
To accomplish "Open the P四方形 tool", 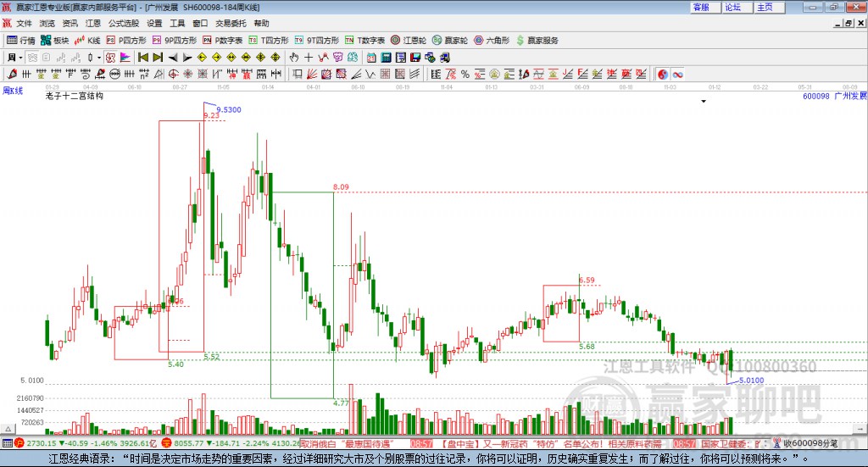I will [126, 41].
